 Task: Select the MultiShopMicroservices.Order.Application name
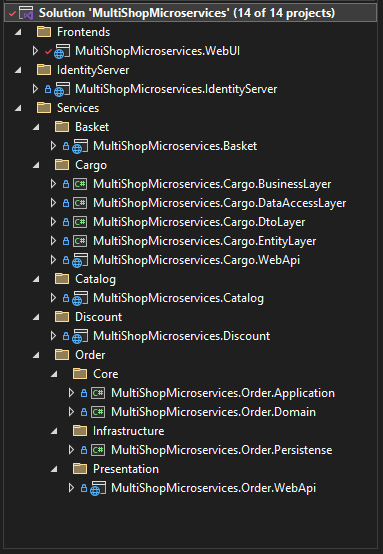(x=223, y=393)
